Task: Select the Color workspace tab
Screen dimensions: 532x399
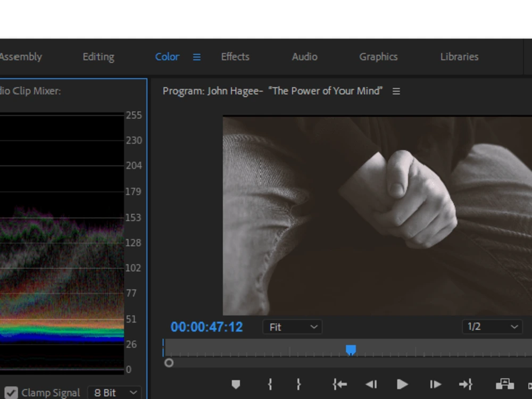Action: [167, 57]
